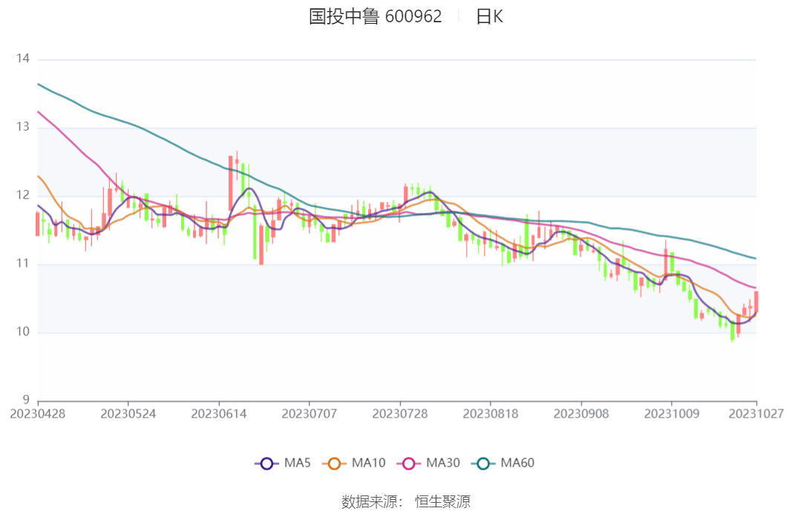
Task: Click the pink MA30 legend circle marker
Action: (x=408, y=464)
